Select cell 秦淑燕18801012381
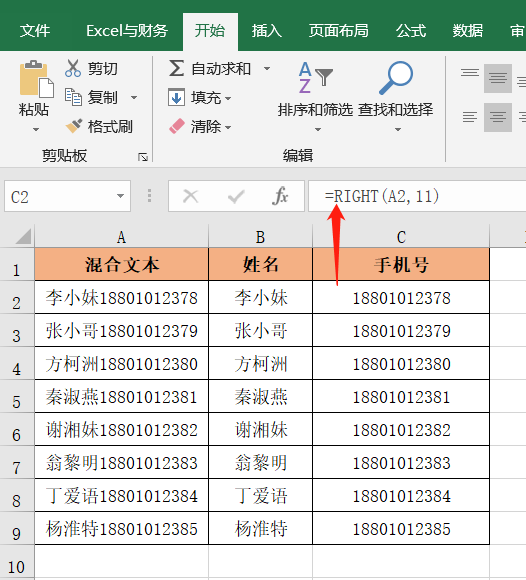 (122, 397)
